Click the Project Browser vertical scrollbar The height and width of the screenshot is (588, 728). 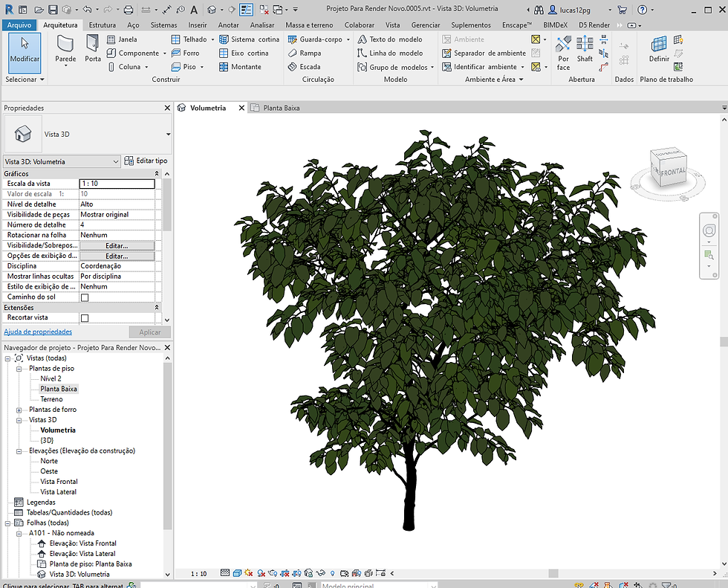coord(168,446)
